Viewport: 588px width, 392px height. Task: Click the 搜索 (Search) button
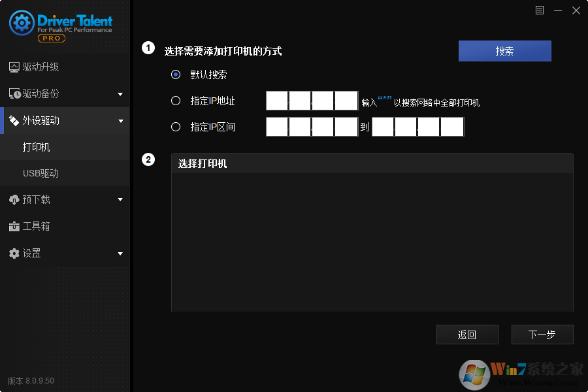504,50
